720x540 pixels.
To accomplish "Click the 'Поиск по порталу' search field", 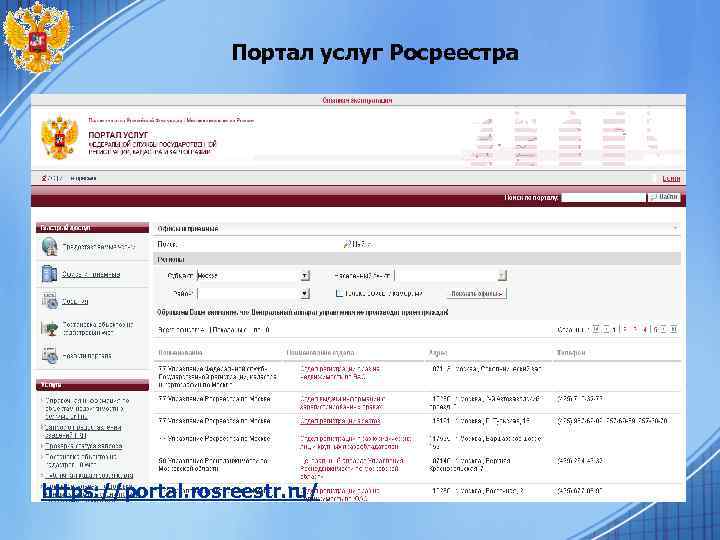I will pyautogui.click(x=603, y=197).
